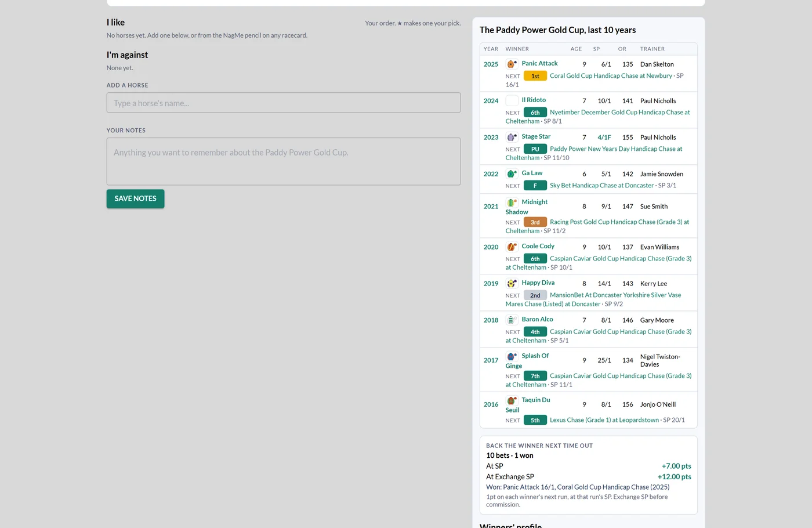
Task: Click Baron Alco's silks icon
Action: (512, 320)
